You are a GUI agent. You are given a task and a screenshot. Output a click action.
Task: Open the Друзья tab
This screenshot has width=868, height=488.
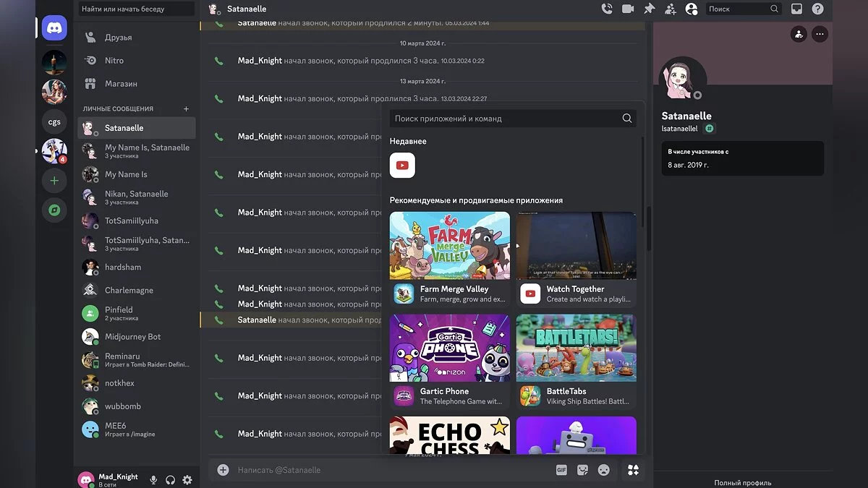[137, 37]
